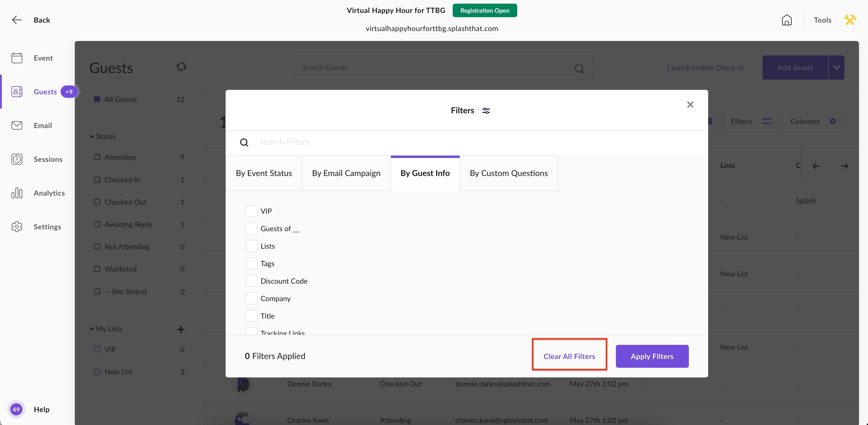
Task: Collapse the Status section chevron
Action: [92, 136]
